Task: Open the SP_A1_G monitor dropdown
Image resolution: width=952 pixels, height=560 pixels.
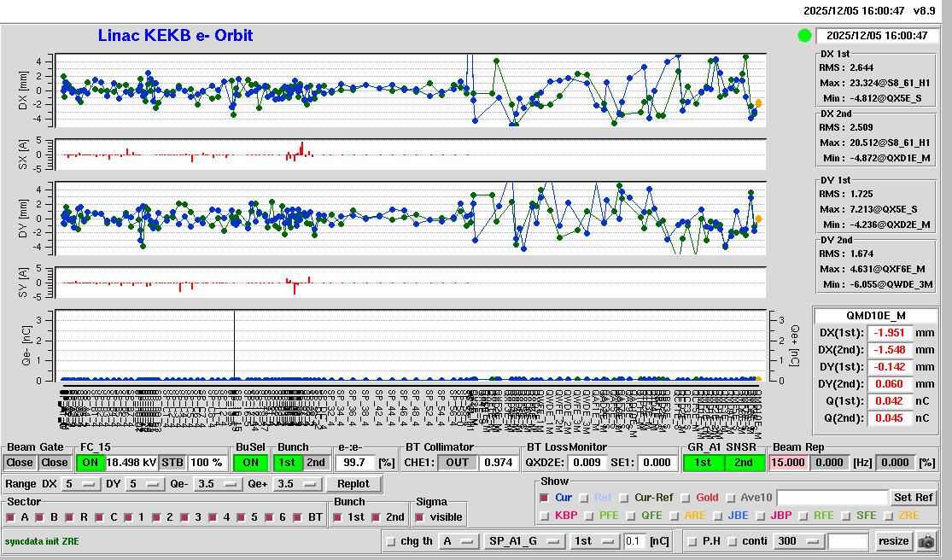Action: coord(524,541)
